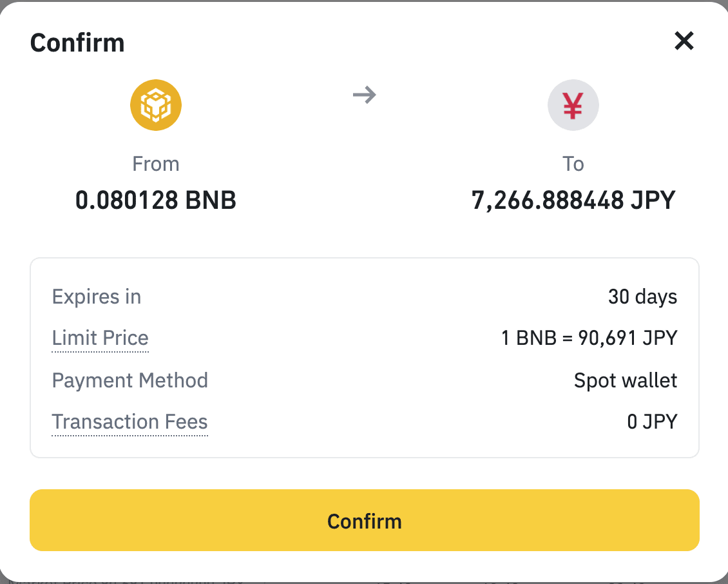Click the yellow BNB coin icon
Screen dimensions: 728x584
point(156,105)
